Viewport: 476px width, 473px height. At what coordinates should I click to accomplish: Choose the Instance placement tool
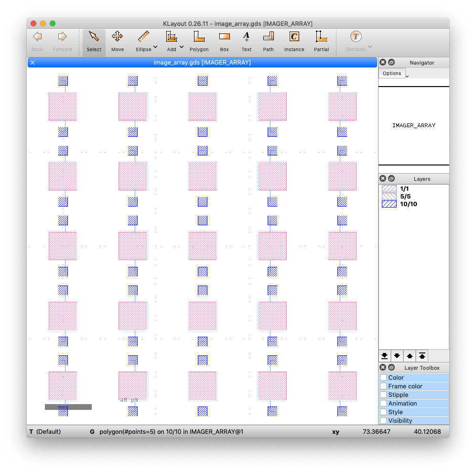pos(294,42)
